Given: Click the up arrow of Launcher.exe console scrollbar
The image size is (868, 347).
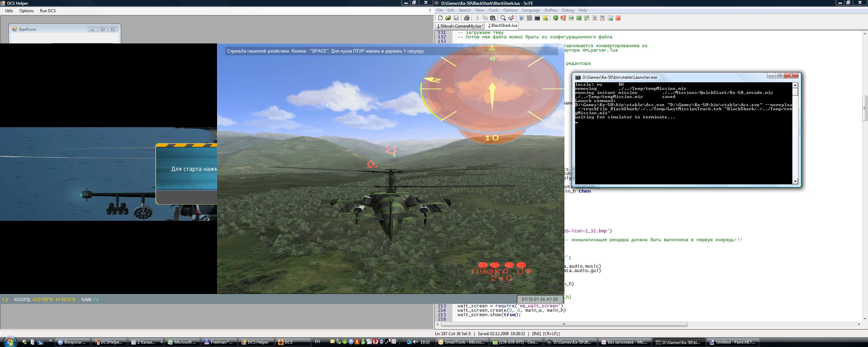Looking at the screenshot, I should (795, 85).
